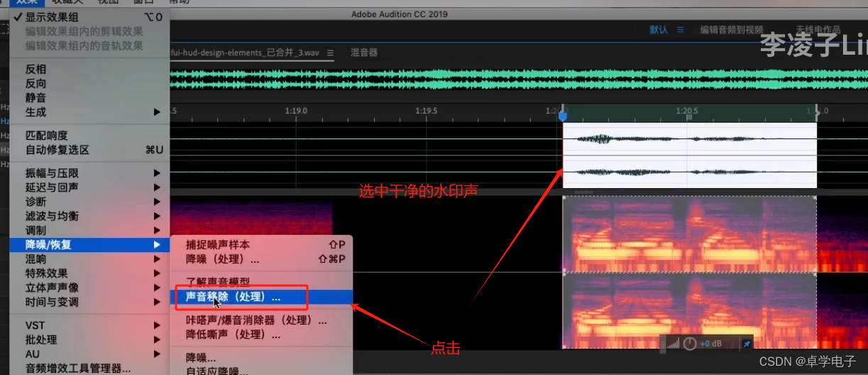The width and height of the screenshot is (868, 375).
Task: Expand the 延迟与回声 submenu
Action: pos(88,187)
